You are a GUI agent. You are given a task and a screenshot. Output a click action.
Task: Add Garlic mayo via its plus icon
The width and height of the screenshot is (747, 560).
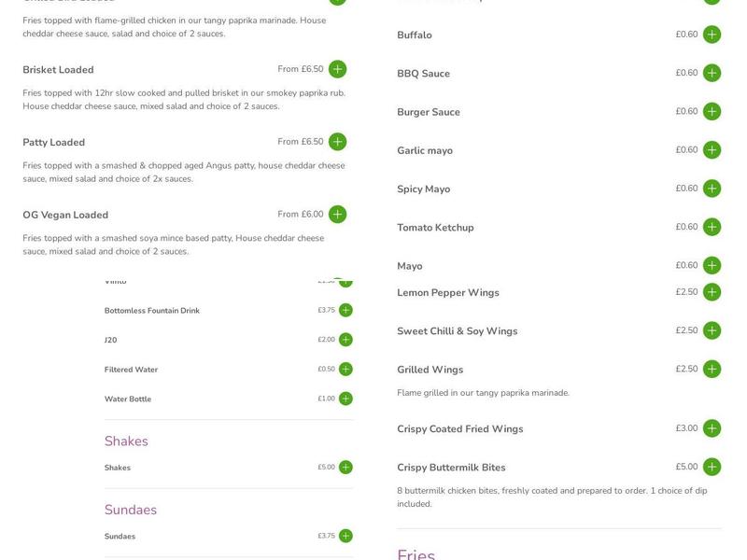coord(712,149)
